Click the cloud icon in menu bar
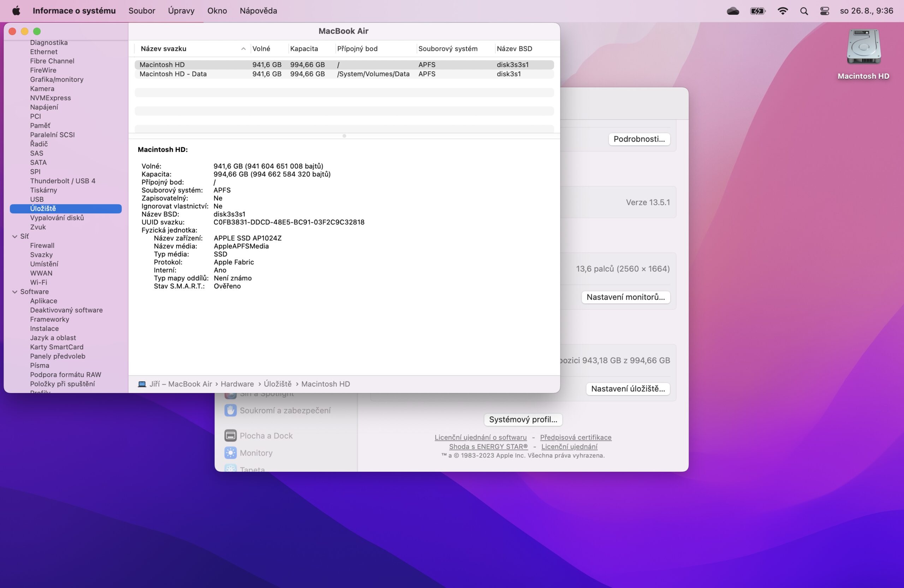Image resolution: width=904 pixels, height=588 pixels. [733, 11]
